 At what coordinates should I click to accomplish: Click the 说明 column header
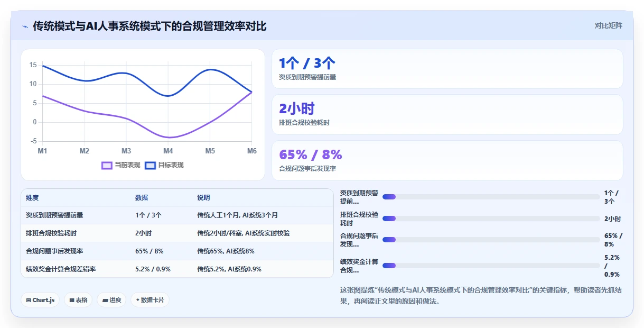pos(203,197)
